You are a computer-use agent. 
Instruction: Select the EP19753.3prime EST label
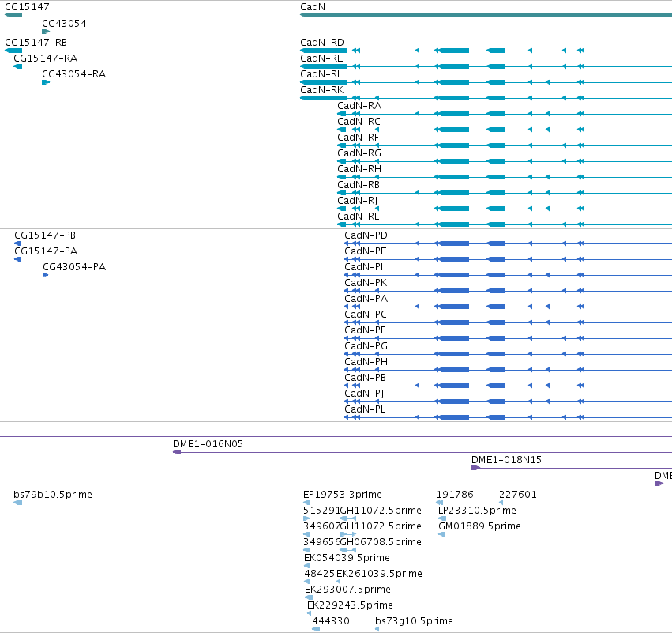(x=343, y=495)
